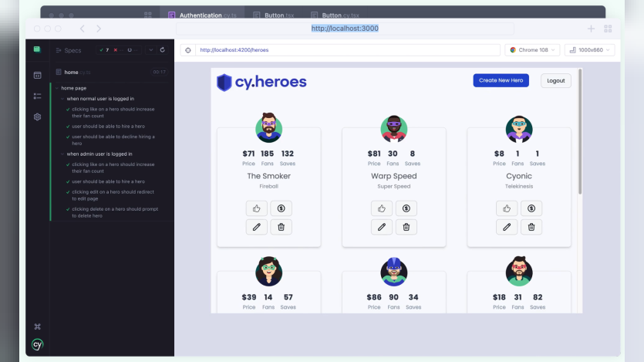Open The Smoker avatar image
This screenshot has width=644, height=362.
(269, 128)
